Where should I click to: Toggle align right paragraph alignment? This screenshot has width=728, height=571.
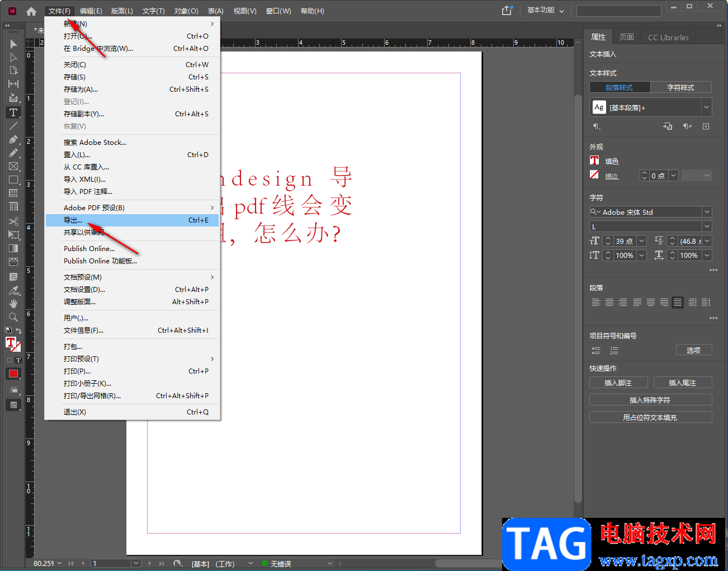[x=623, y=303]
